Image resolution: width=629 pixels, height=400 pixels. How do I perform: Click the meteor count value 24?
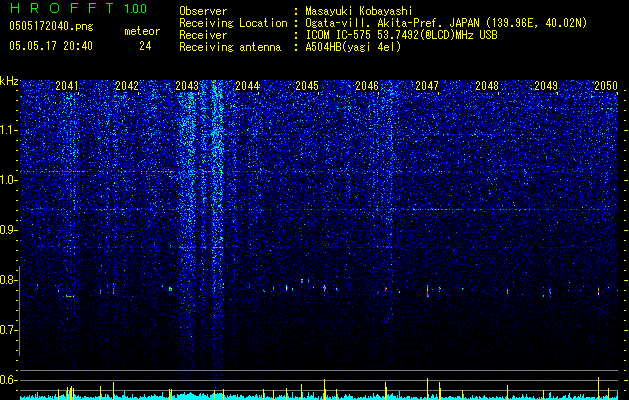[x=145, y=46]
